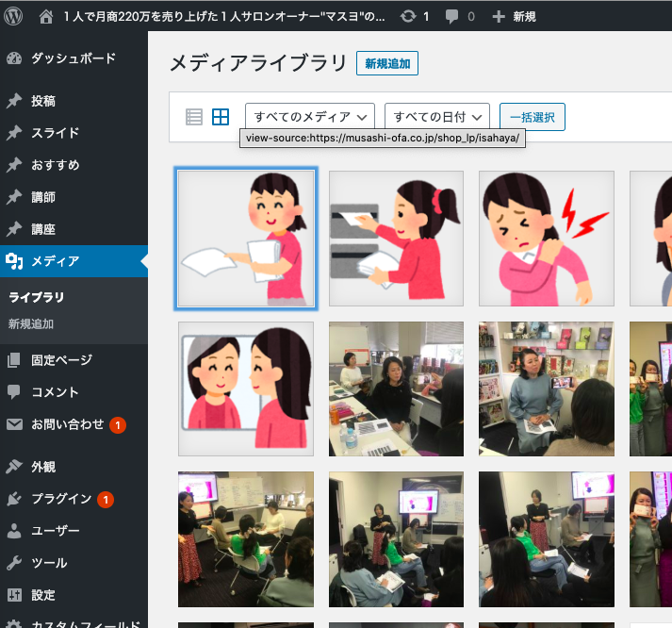The height and width of the screenshot is (628, 672).
Task: Click the pin icon beside おすすめ
Action: (14, 165)
